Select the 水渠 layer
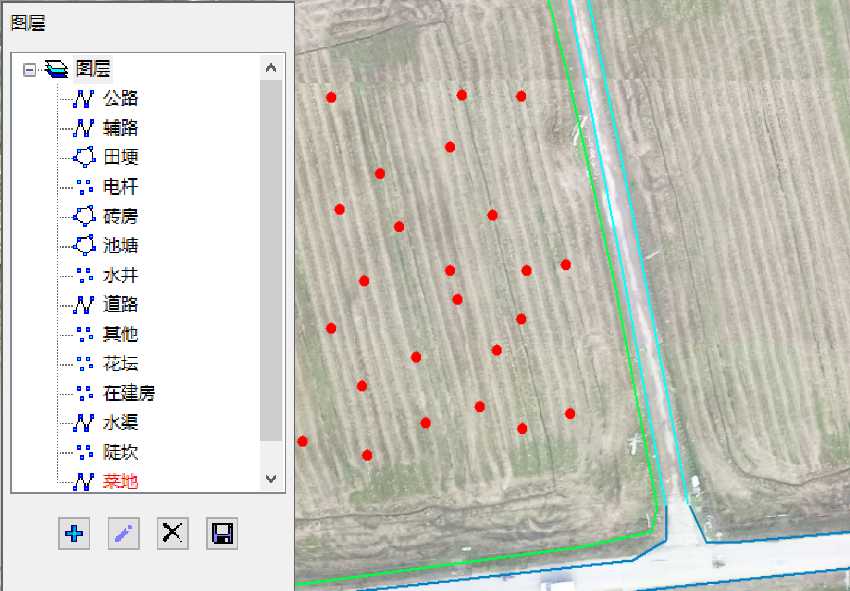This screenshot has width=850, height=591. point(120,423)
